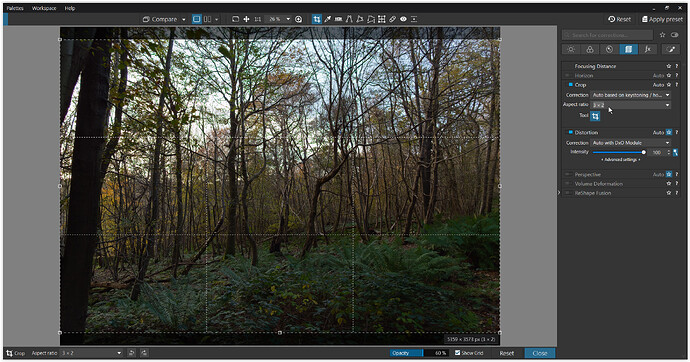Favorite the Focusing Distance palette
Viewport: 690px width, 362px height.
click(668, 66)
